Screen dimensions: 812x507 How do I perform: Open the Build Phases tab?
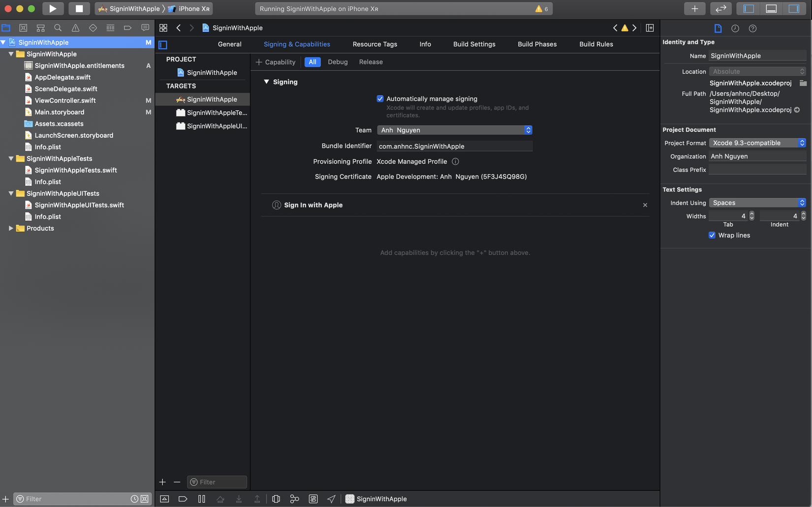point(537,44)
